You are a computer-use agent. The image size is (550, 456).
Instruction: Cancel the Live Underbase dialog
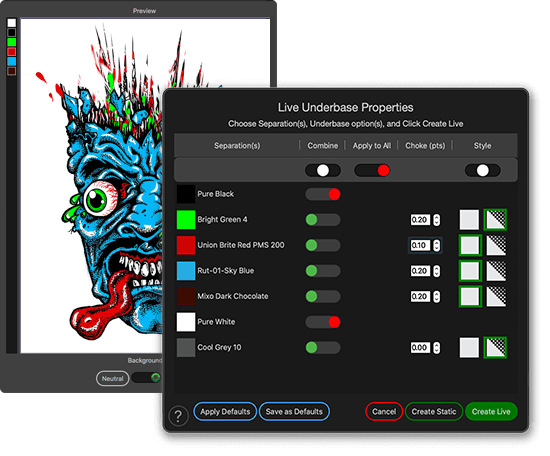click(384, 411)
